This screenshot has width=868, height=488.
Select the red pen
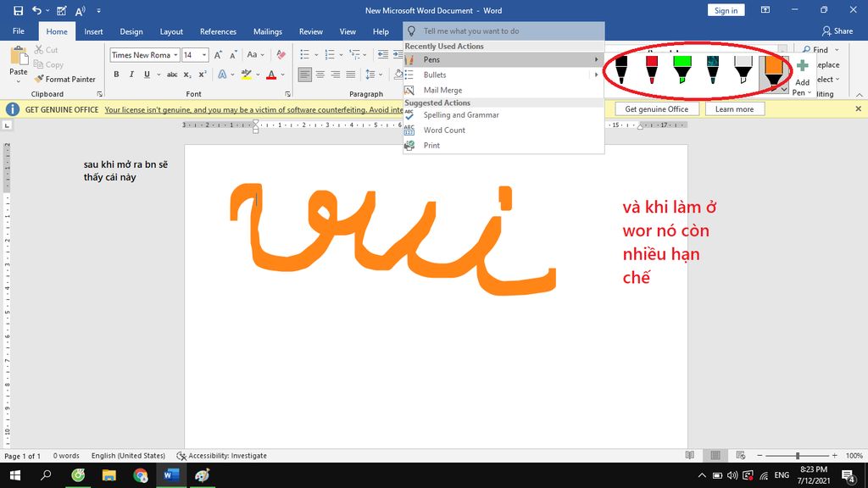point(652,69)
